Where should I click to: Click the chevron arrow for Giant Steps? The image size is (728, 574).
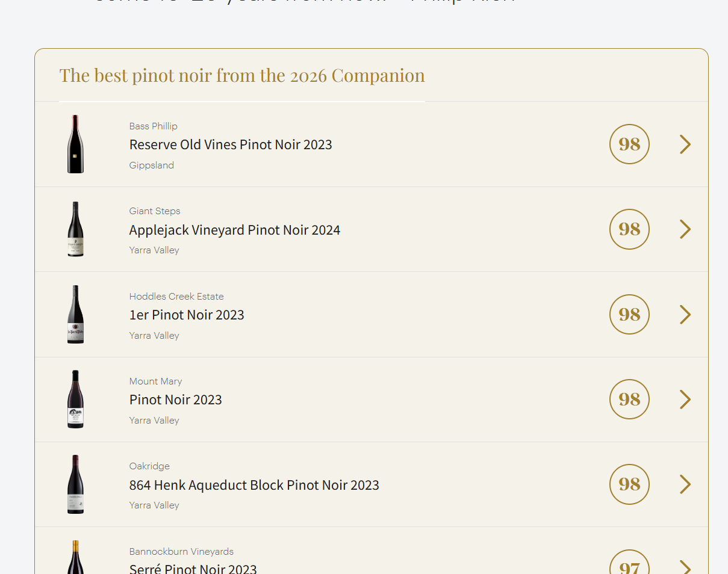click(x=685, y=229)
